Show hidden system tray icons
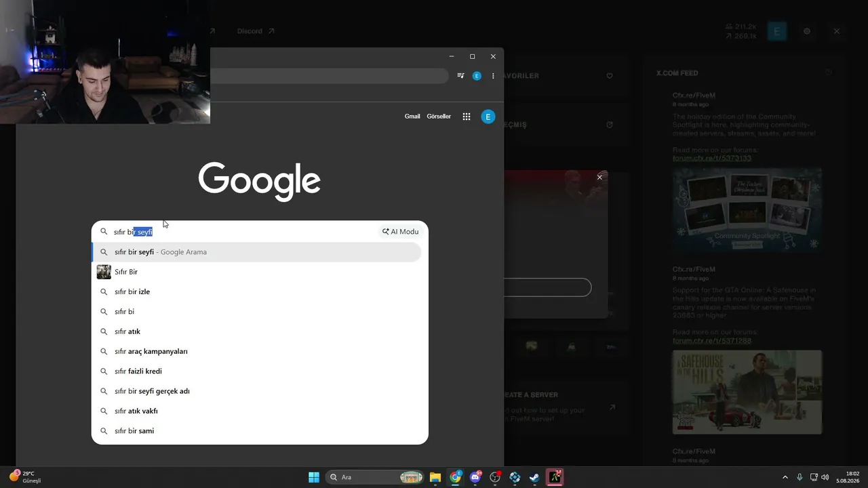This screenshot has height=488, width=868. [x=785, y=477]
